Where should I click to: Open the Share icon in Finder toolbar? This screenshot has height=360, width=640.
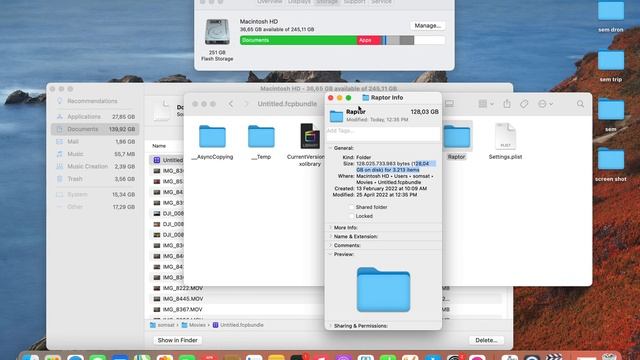coord(507,104)
